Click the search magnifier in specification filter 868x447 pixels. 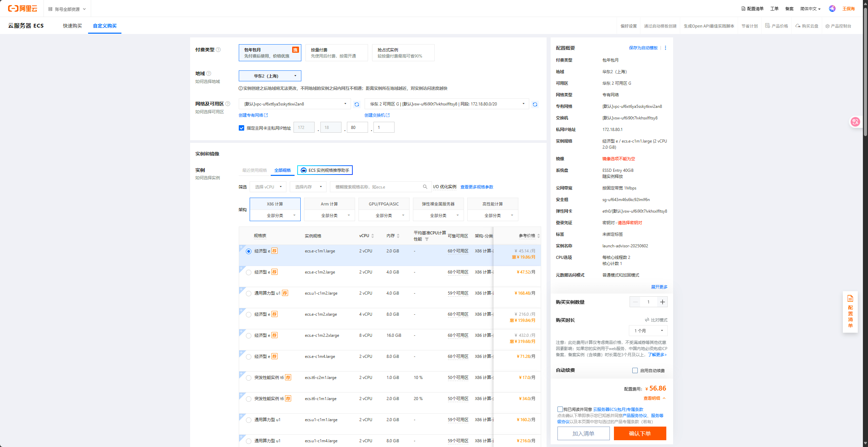pos(425,187)
